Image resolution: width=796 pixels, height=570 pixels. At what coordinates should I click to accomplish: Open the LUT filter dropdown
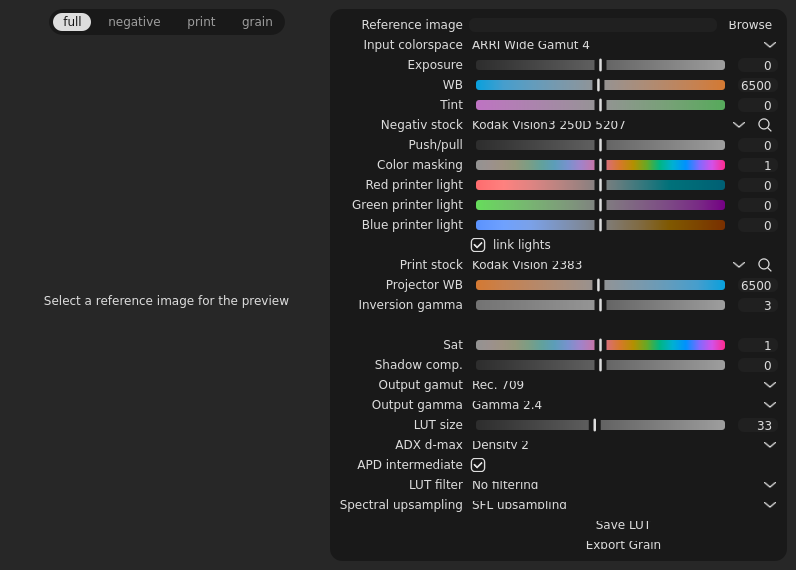(x=624, y=485)
